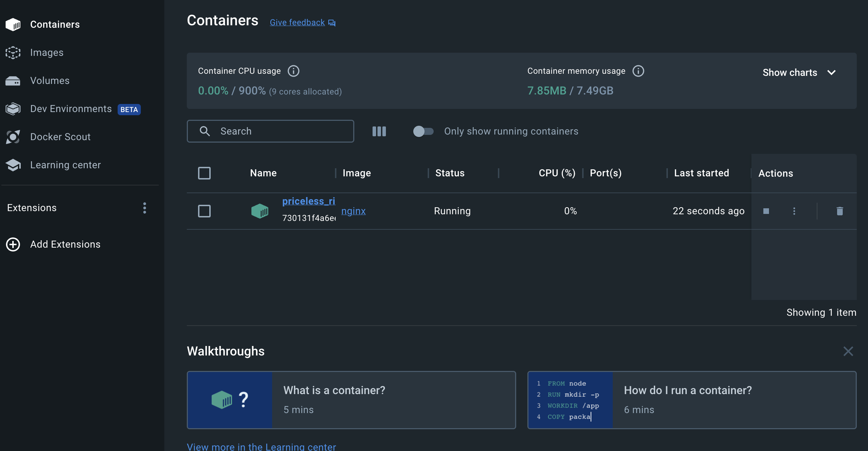The height and width of the screenshot is (451, 868).
Task: Close the Walkthroughs section
Action: coord(848,351)
